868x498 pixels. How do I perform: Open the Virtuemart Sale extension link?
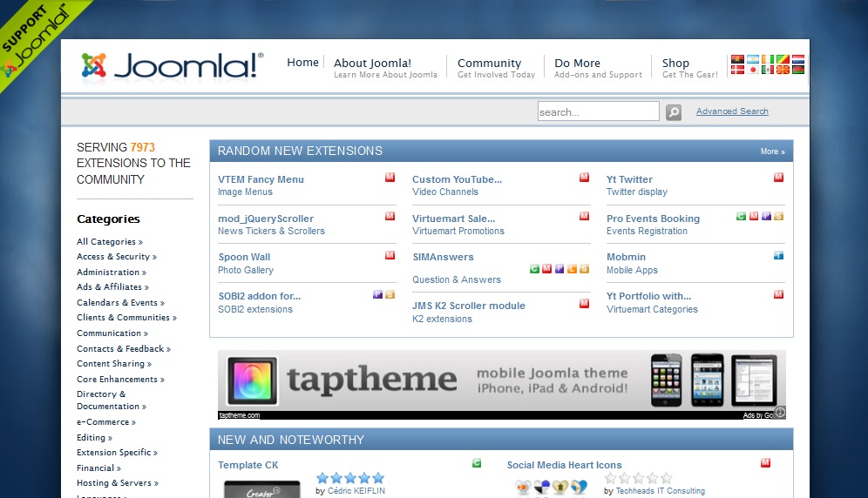click(x=453, y=219)
